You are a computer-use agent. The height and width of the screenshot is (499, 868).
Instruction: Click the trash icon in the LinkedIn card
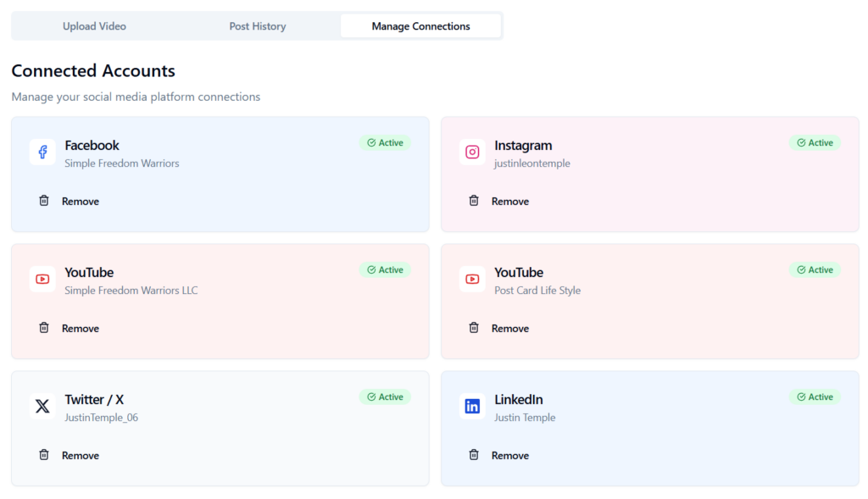pyautogui.click(x=474, y=455)
